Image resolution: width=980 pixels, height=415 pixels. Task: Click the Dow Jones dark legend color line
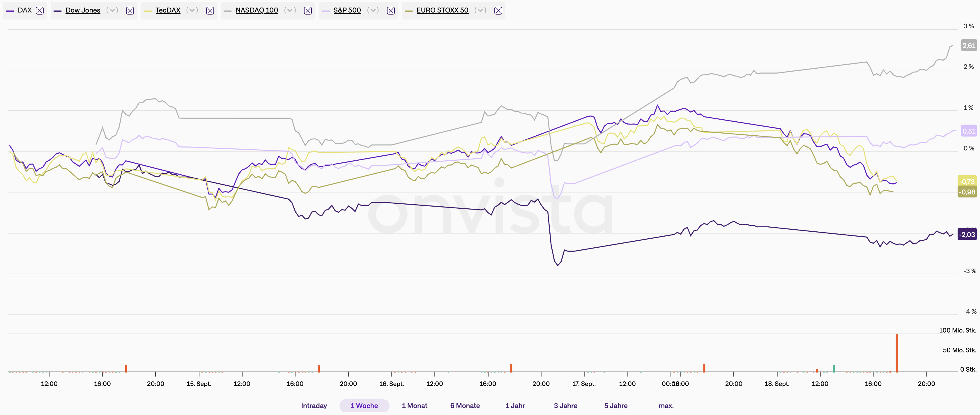click(57, 11)
